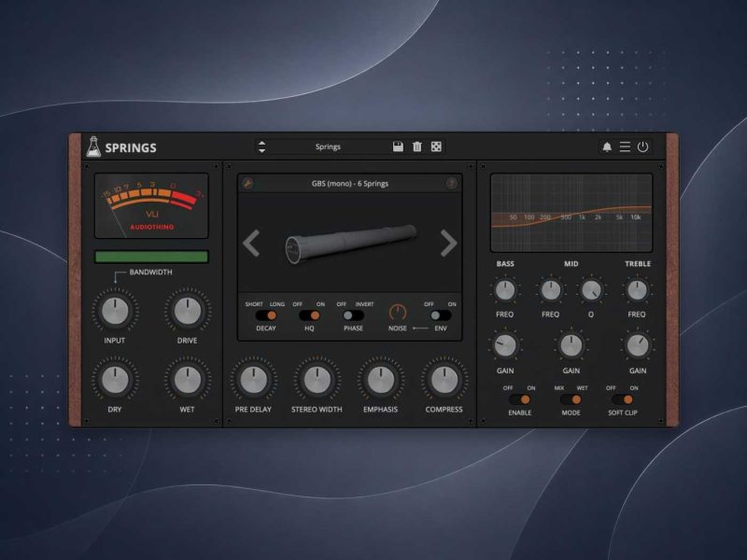Click the Input knob
Image resolution: width=747 pixels, height=560 pixels.
click(115, 311)
